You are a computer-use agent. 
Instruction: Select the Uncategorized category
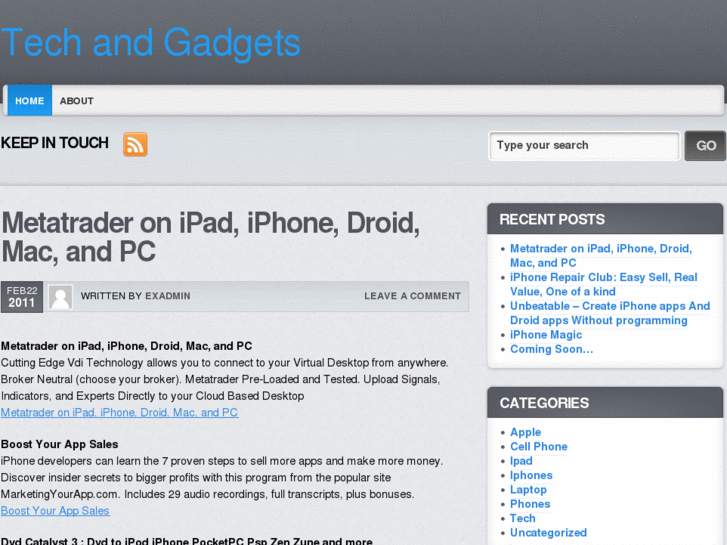[x=548, y=533]
